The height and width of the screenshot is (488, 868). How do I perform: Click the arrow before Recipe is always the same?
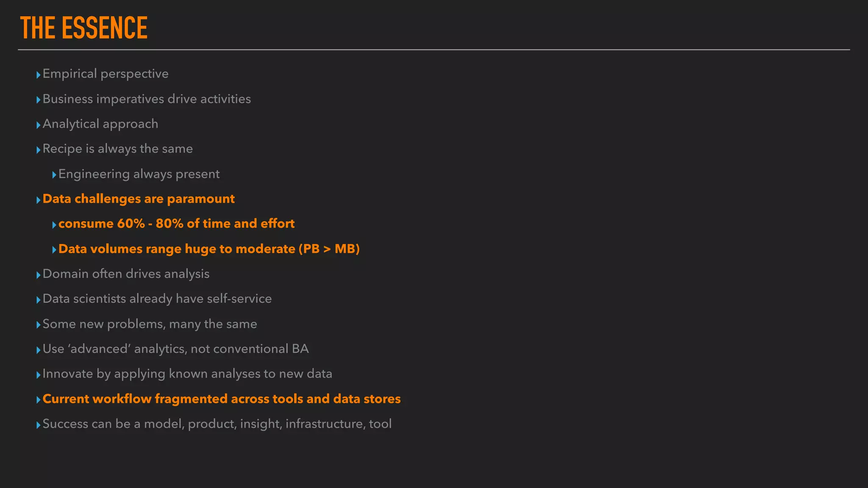click(x=39, y=150)
